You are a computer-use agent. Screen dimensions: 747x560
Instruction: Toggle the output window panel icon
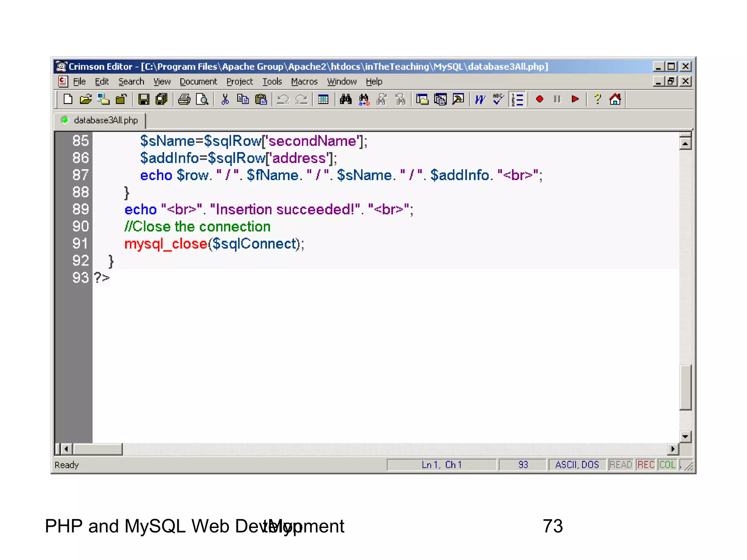440,100
